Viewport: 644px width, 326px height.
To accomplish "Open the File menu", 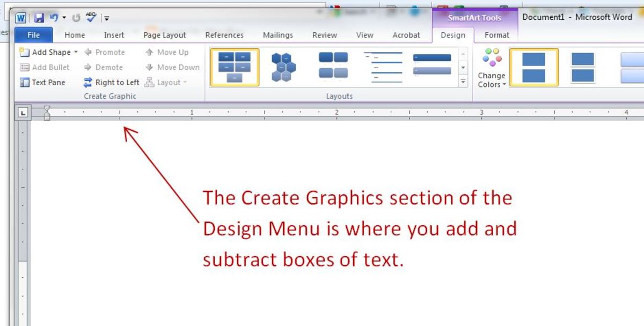I will point(33,35).
